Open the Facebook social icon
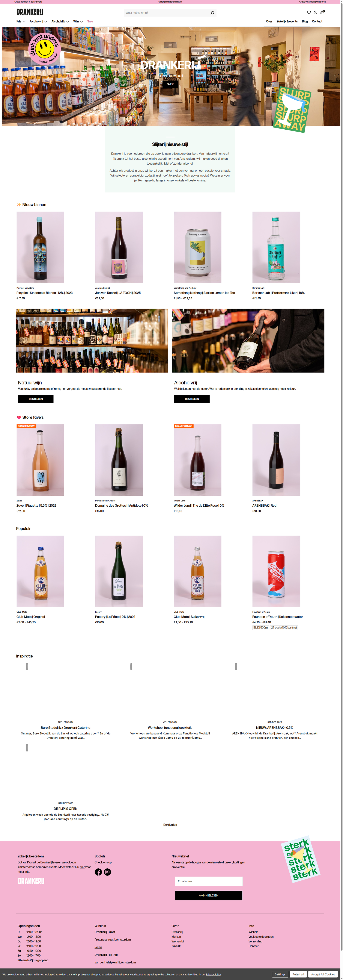The width and height of the screenshot is (343, 980). click(98, 872)
